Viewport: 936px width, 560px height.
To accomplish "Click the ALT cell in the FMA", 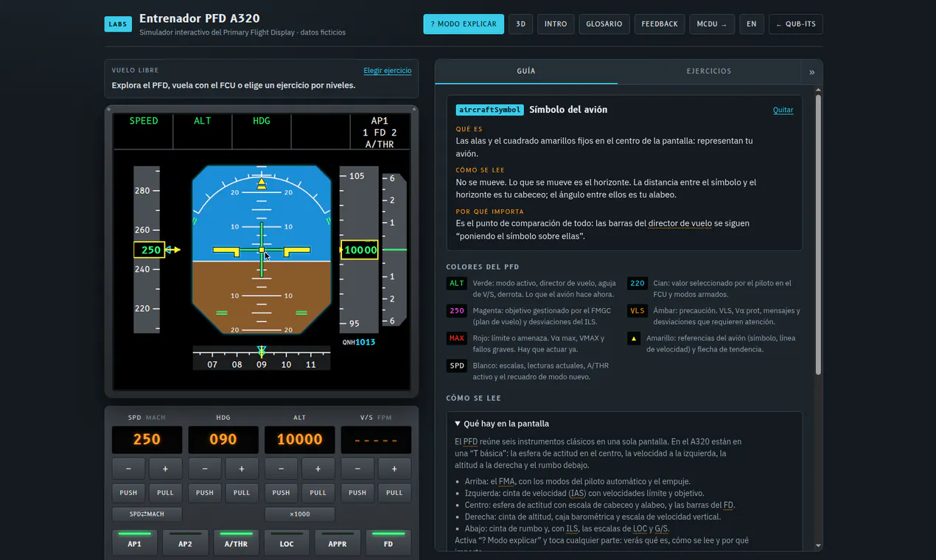I will coord(203,132).
